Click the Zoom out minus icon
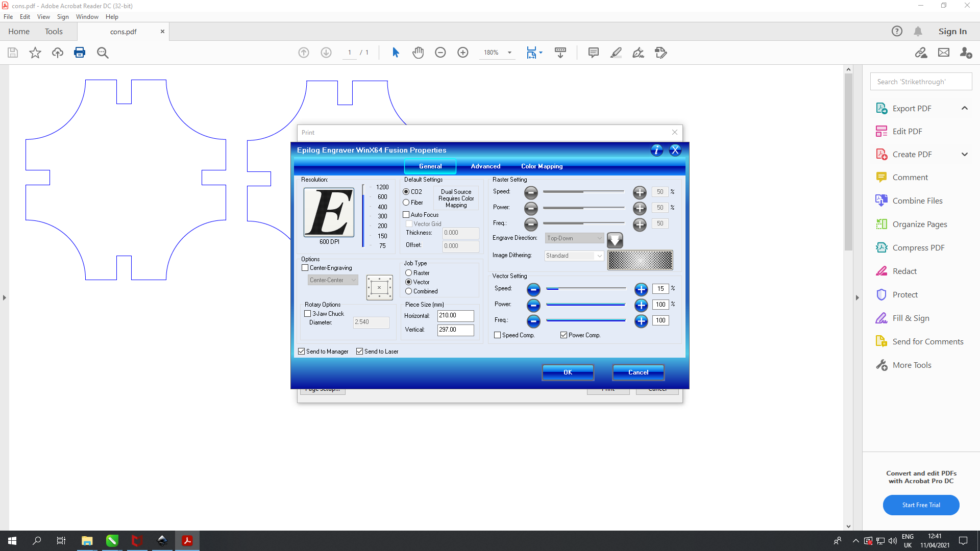Viewport: 980px width, 551px height. tap(440, 53)
